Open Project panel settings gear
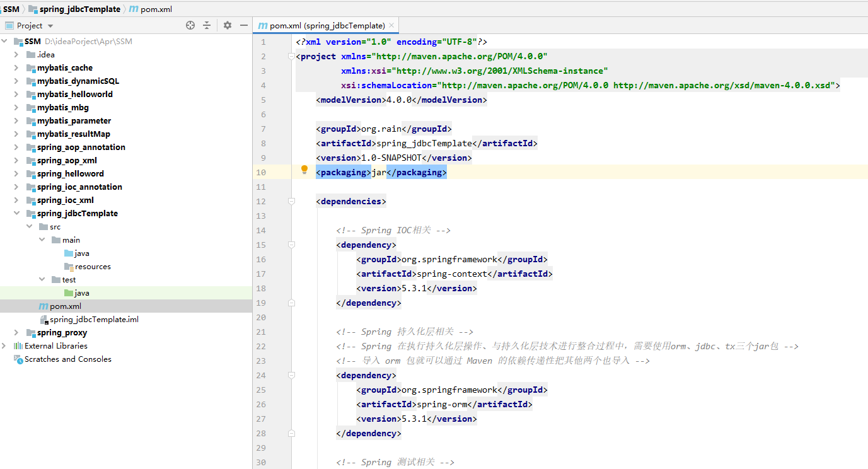Viewport: 868px width, 469px height. pos(228,25)
